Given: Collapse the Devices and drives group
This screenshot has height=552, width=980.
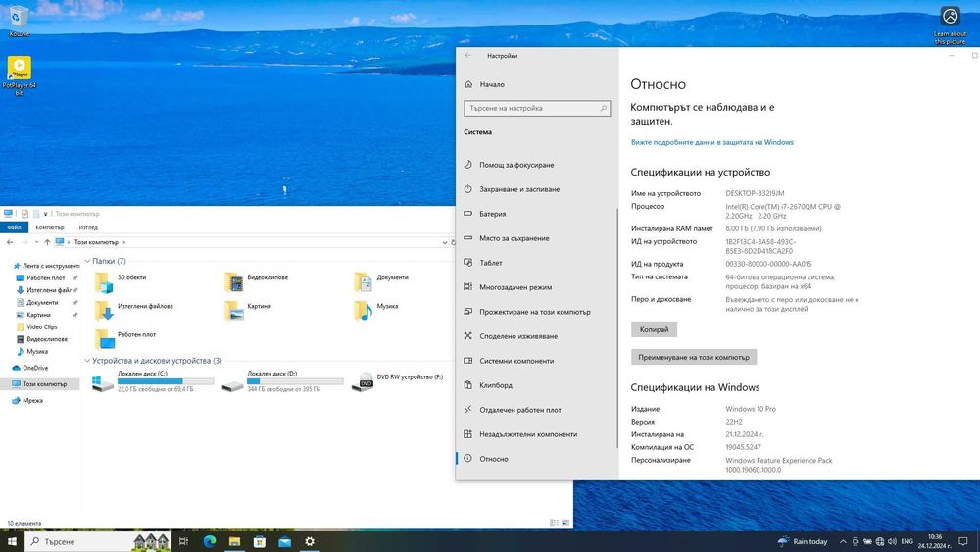Looking at the screenshot, I should click(87, 361).
